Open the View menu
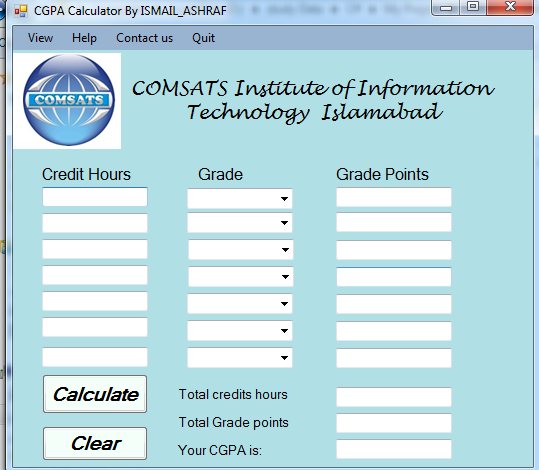The image size is (539, 470). [x=40, y=38]
